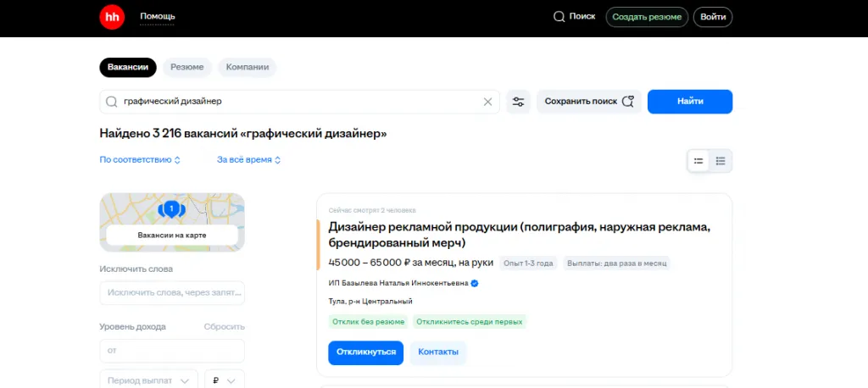
Task: Click the verified employer badge icon
Action: (475, 284)
